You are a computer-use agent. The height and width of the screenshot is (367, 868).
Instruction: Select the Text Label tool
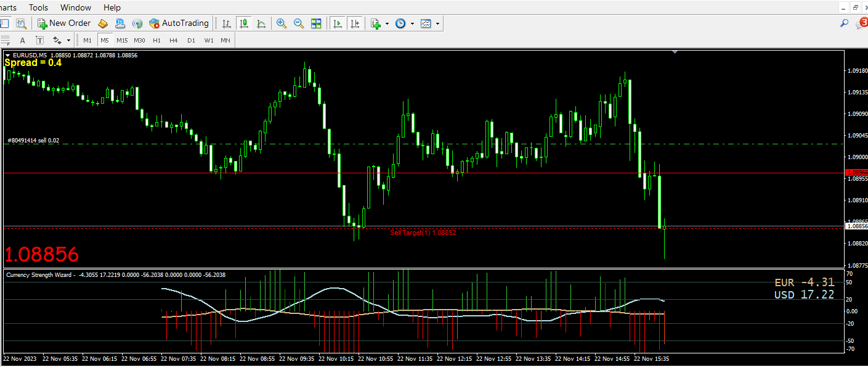coord(39,40)
